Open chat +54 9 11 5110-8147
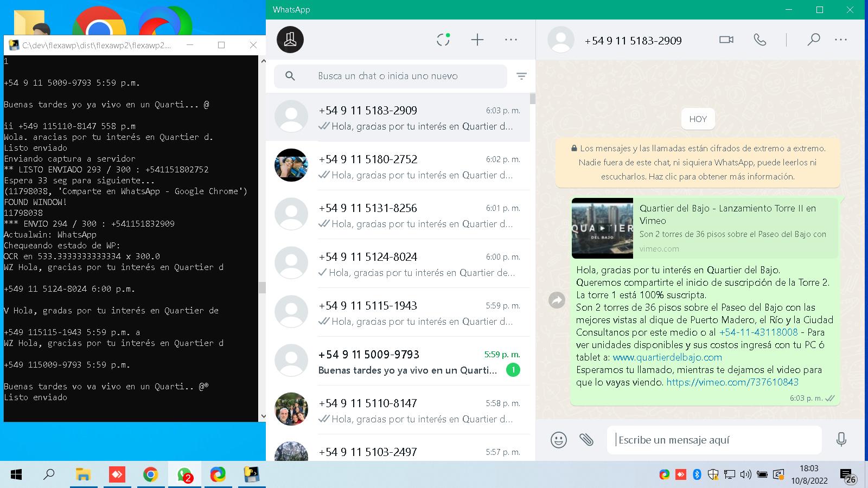Viewport: 868px width, 488px height. click(398, 410)
